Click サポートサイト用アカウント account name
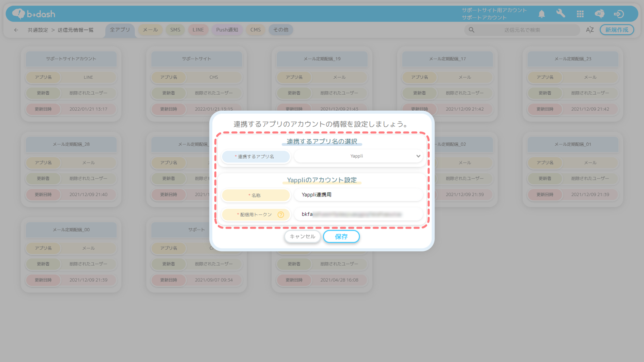The image size is (644, 362). (x=494, y=10)
